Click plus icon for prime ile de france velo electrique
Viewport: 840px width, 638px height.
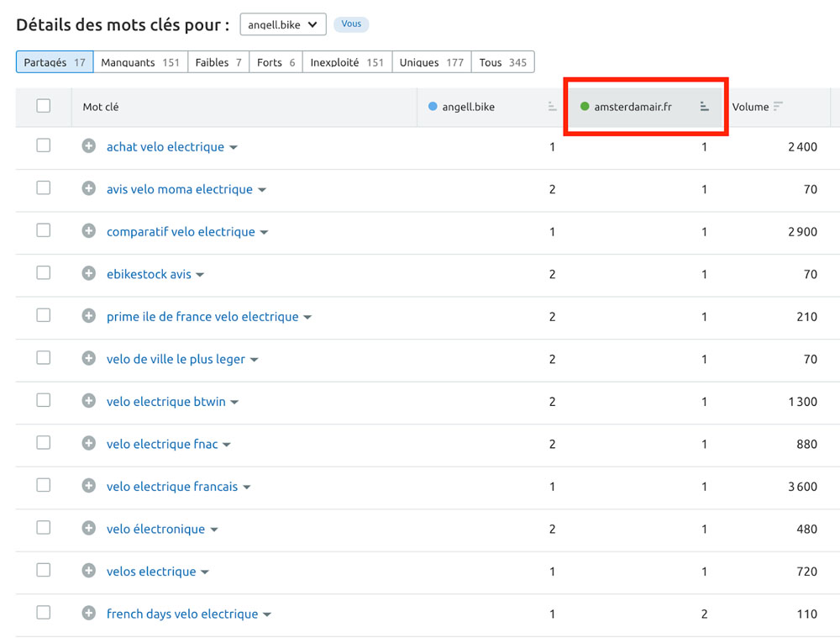89,316
